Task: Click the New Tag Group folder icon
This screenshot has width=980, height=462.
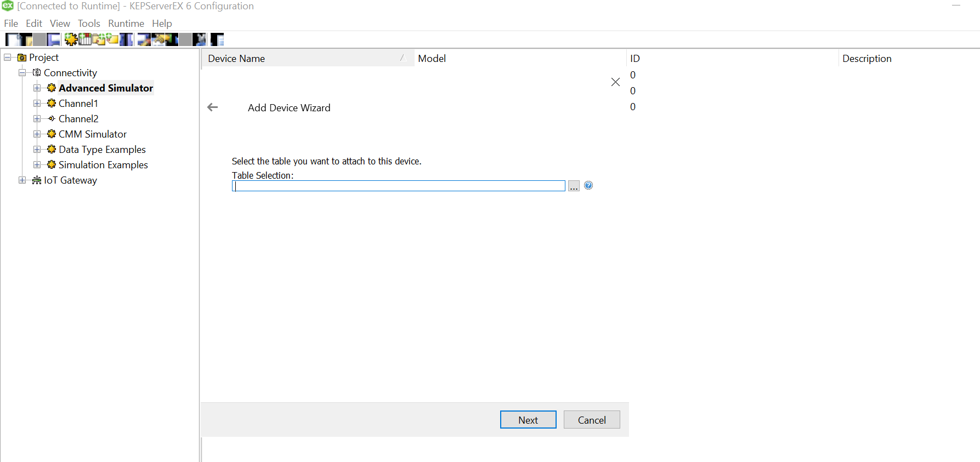Action: tap(99, 39)
